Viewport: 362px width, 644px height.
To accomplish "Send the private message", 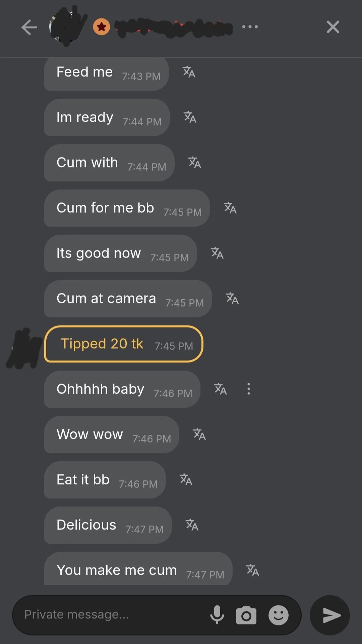I will click(330, 615).
